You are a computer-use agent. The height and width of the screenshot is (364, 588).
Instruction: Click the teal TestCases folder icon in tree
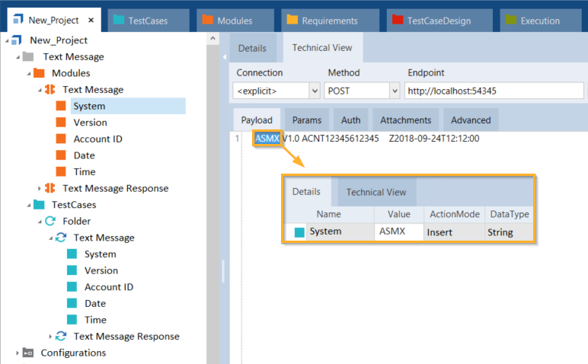[39, 205]
